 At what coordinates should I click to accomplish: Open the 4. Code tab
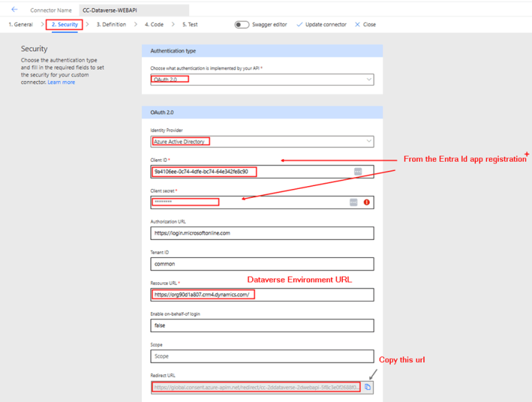pos(154,24)
